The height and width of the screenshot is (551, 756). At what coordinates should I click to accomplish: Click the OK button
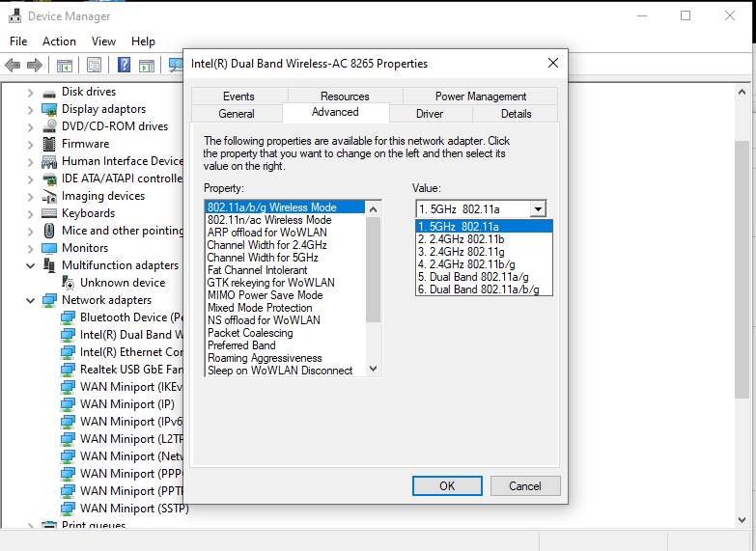tap(447, 486)
